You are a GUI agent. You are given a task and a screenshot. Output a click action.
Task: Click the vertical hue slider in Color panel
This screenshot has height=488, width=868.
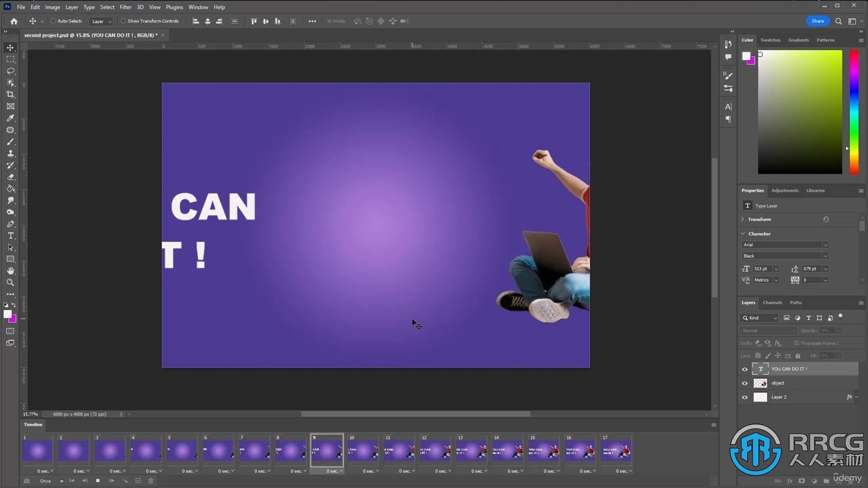click(854, 112)
